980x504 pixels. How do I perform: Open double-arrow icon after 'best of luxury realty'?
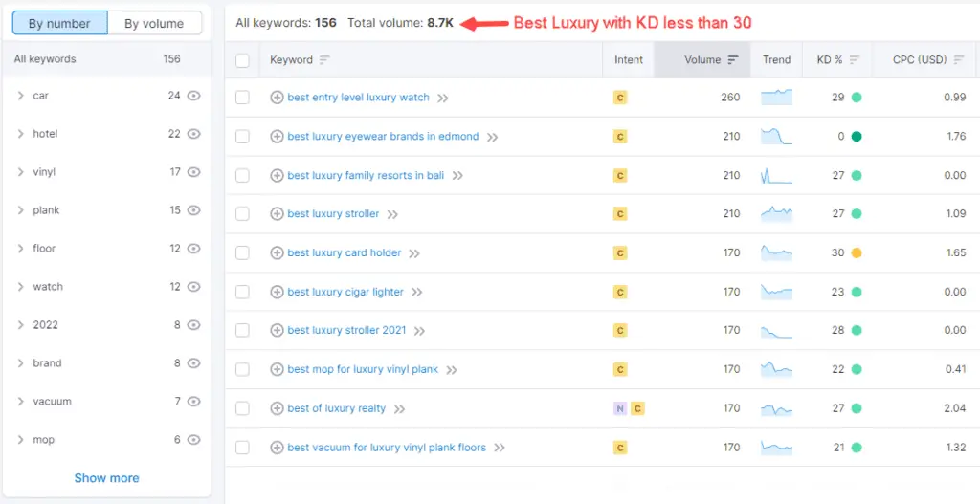pyautogui.click(x=399, y=409)
